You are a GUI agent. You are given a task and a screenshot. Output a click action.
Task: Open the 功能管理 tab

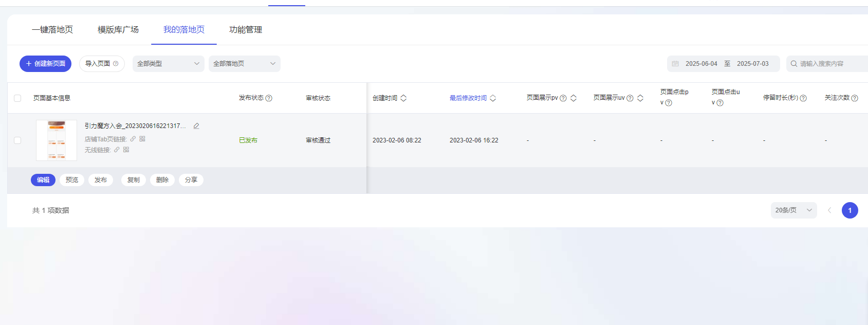pyautogui.click(x=246, y=30)
